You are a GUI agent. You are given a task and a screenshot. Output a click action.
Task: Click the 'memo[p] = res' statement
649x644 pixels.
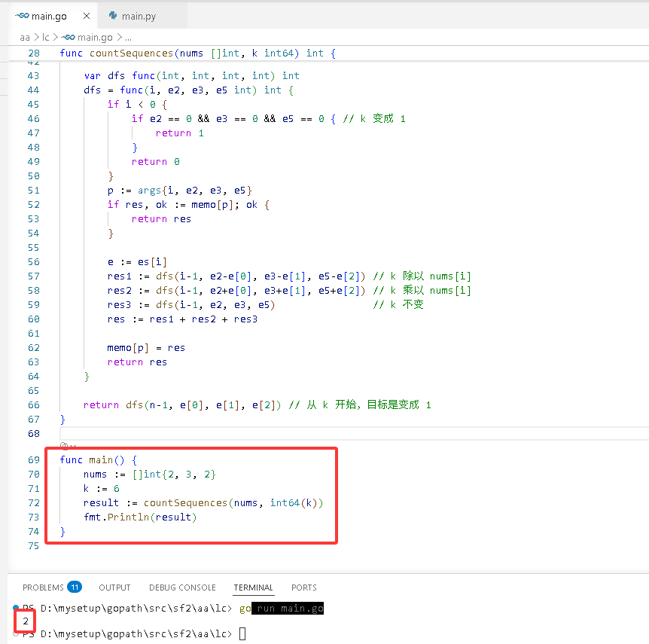[x=146, y=348]
